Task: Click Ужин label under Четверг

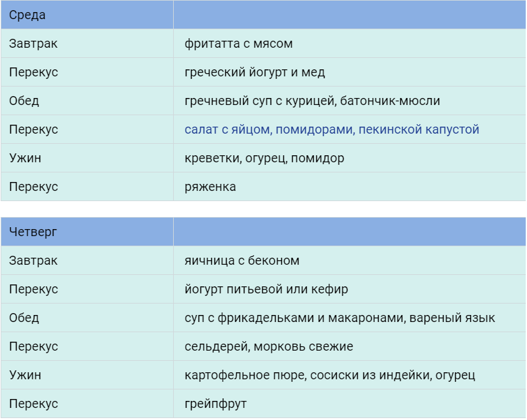Action: click(25, 375)
